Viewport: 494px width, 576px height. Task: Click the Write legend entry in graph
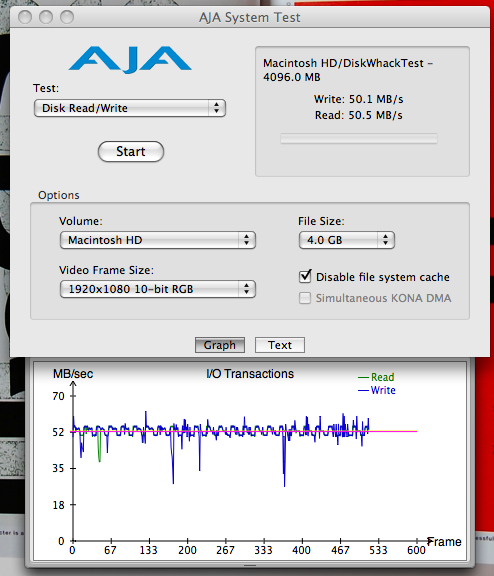click(x=377, y=390)
